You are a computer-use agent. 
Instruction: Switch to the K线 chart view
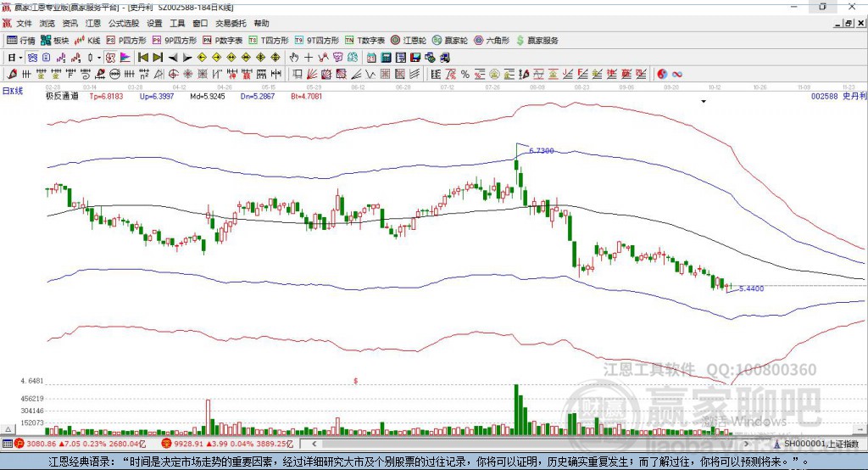[x=87, y=41]
